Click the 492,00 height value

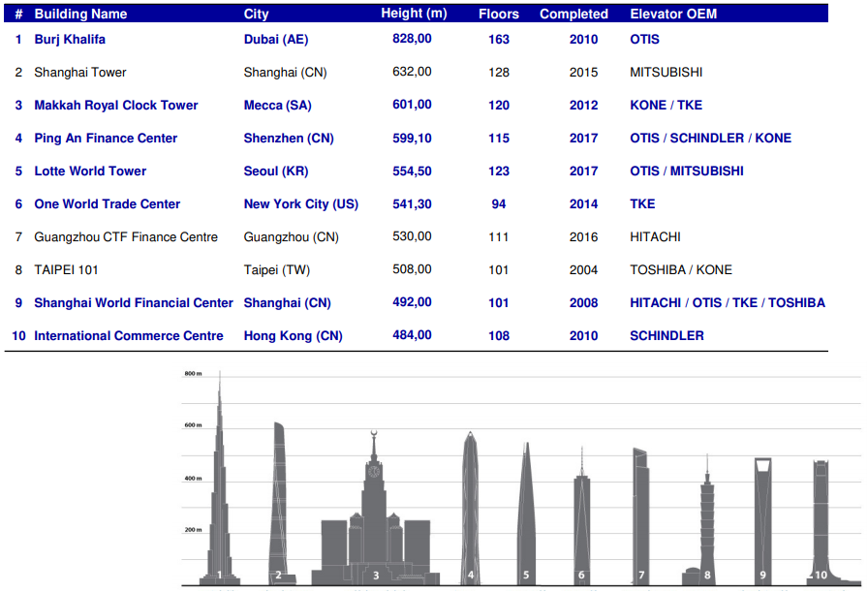click(412, 302)
